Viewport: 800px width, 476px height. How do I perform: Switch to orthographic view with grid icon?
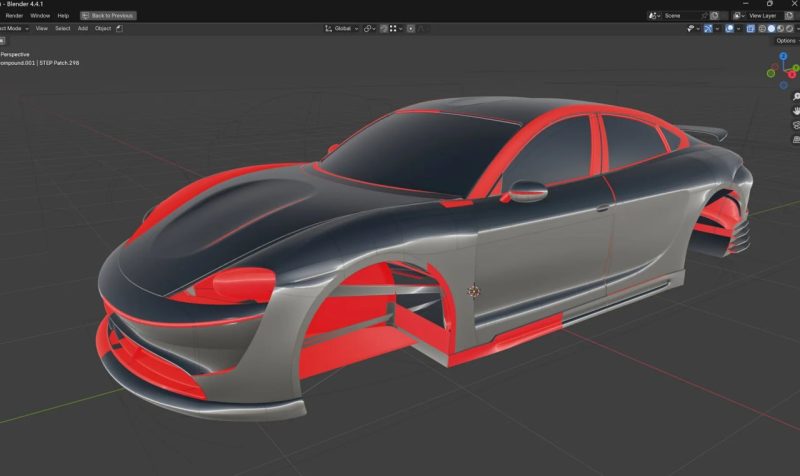tap(796, 139)
